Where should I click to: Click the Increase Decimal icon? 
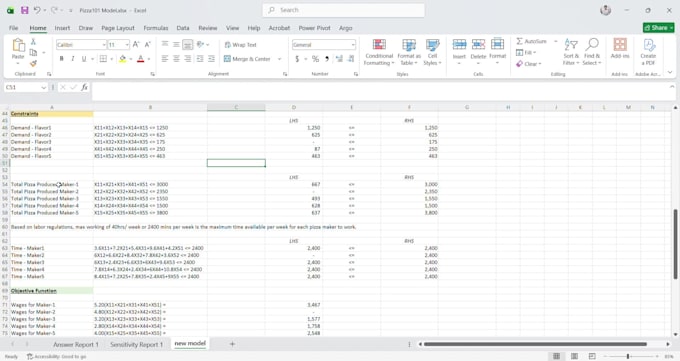pos(339,59)
